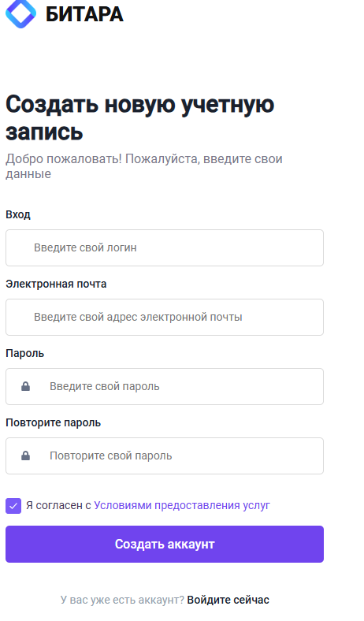Untick the terms agreement checkbox

[13, 506]
